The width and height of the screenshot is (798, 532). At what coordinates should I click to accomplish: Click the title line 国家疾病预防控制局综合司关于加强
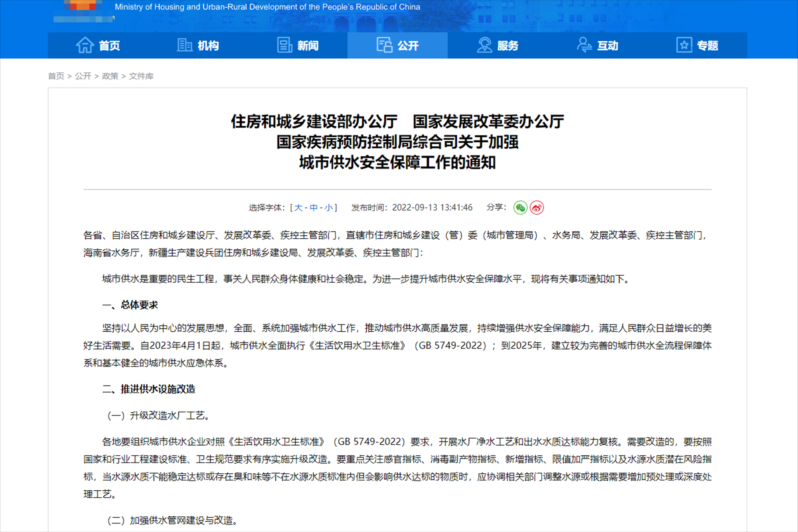[x=397, y=142]
